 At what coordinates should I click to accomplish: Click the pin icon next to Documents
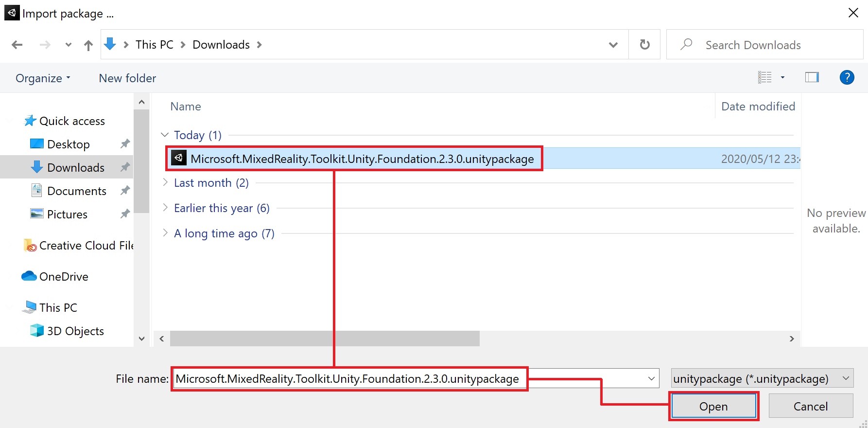point(125,191)
